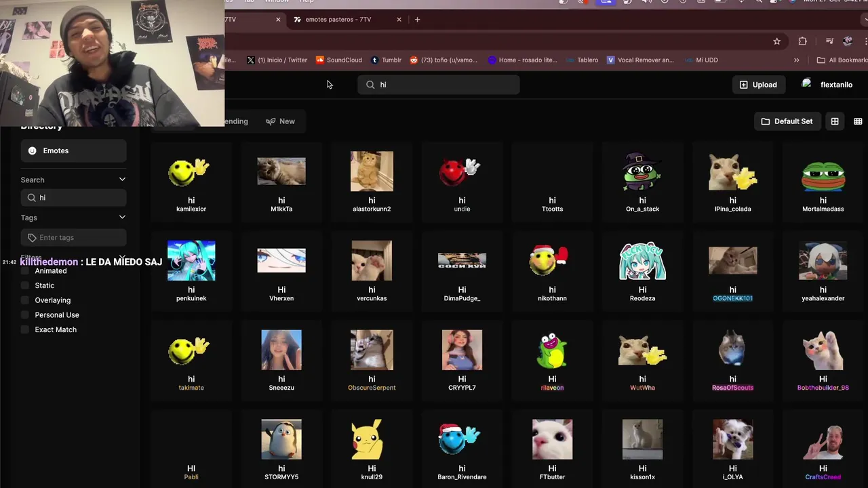Click the Enter tags input field
Image resolution: width=868 pixels, height=488 pixels.
73,237
